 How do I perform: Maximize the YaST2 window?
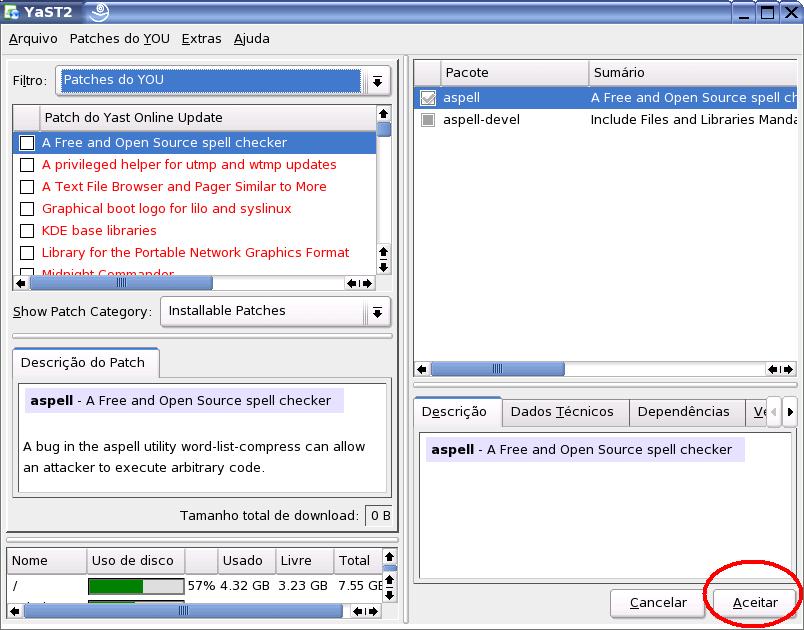[x=767, y=12]
